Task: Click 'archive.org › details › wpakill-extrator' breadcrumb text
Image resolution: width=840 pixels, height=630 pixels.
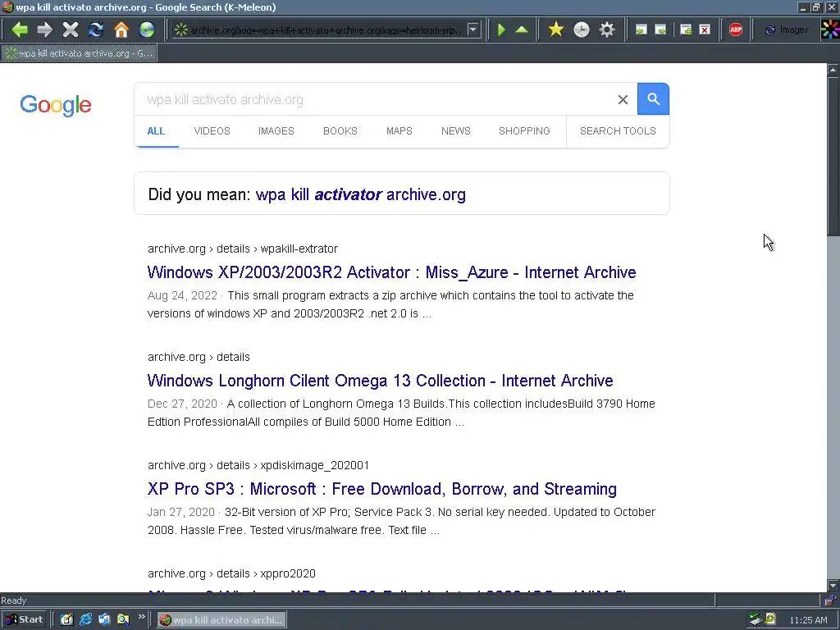Action: pyautogui.click(x=243, y=249)
